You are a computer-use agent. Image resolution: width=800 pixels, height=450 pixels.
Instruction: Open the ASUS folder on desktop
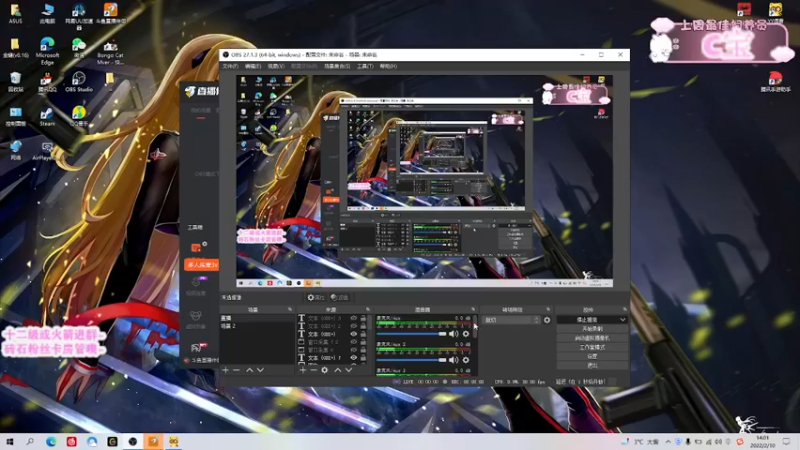coord(15,14)
